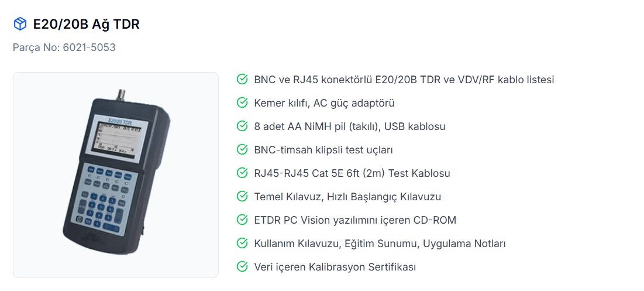Viewport: 644px width, 291px height.
Task: Click the ETDR PC Vision yazılımını içeren CD-ROM text
Action: (x=355, y=220)
